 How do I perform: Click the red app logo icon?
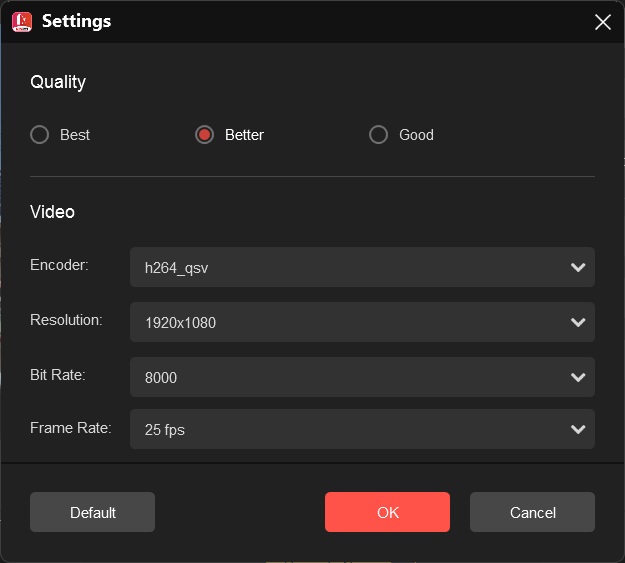click(22, 22)
